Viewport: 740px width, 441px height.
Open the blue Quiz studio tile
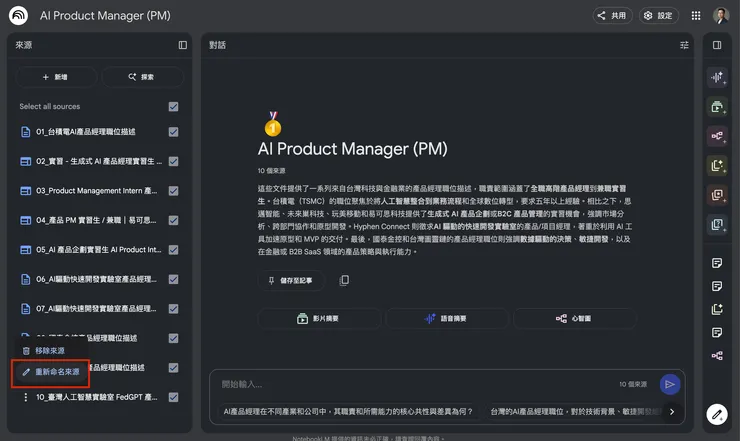click(717, 224)
